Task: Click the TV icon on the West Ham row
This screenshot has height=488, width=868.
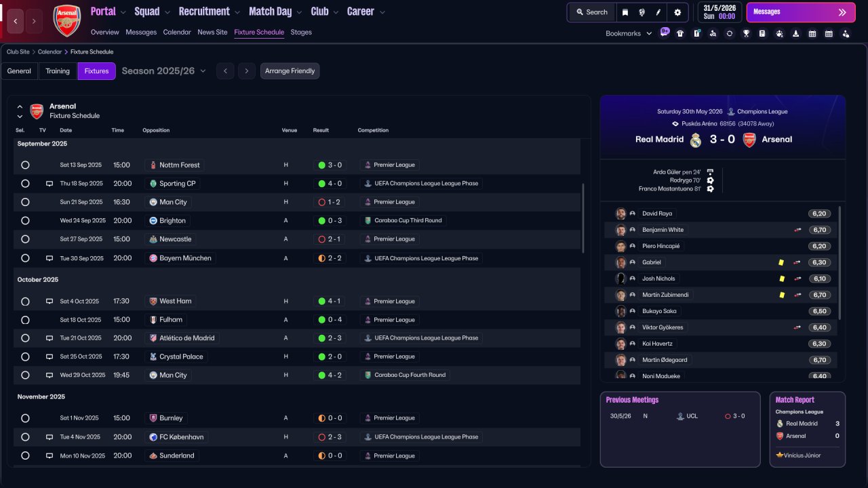Action: coord(50,302)
